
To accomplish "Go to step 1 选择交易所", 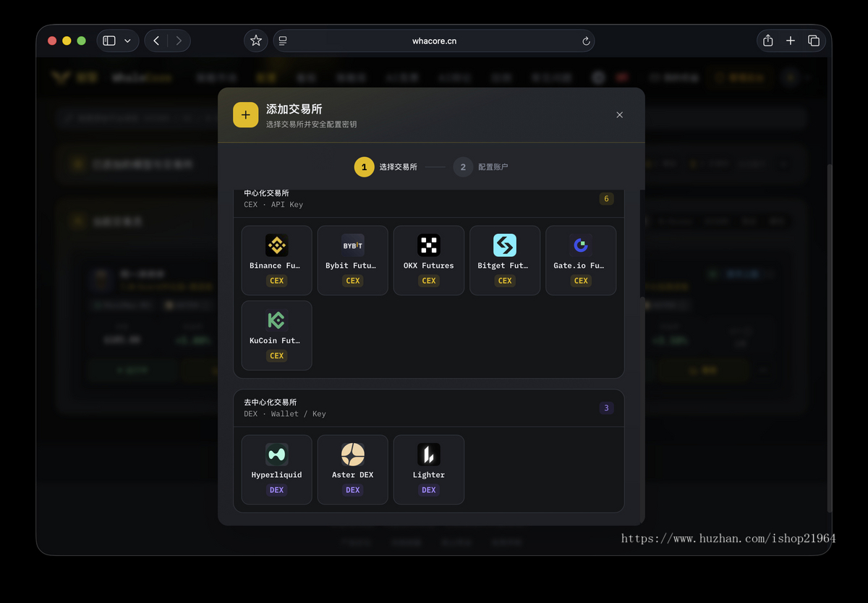I will (386, 167).
